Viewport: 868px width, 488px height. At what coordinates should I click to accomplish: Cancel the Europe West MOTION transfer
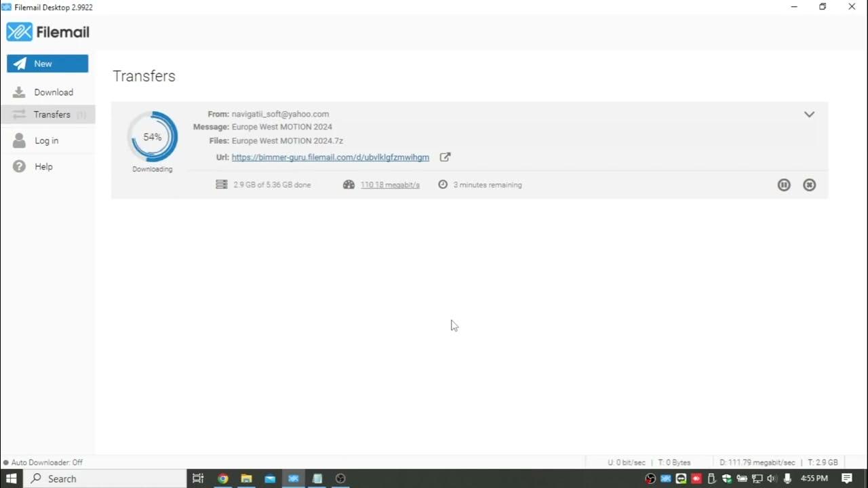click(809, 184)
